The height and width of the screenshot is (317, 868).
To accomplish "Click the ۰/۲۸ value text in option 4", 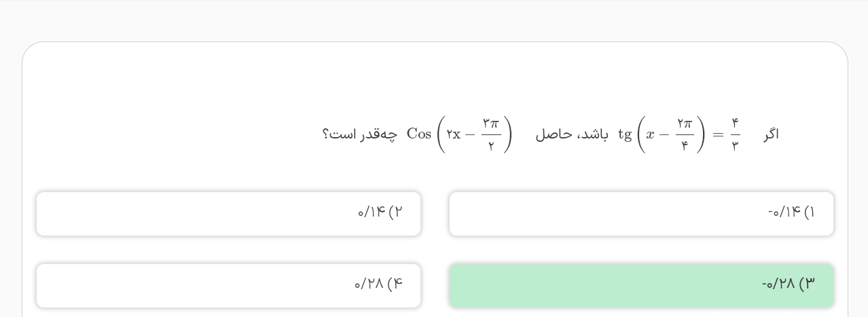I will click(x=369, y=284).
